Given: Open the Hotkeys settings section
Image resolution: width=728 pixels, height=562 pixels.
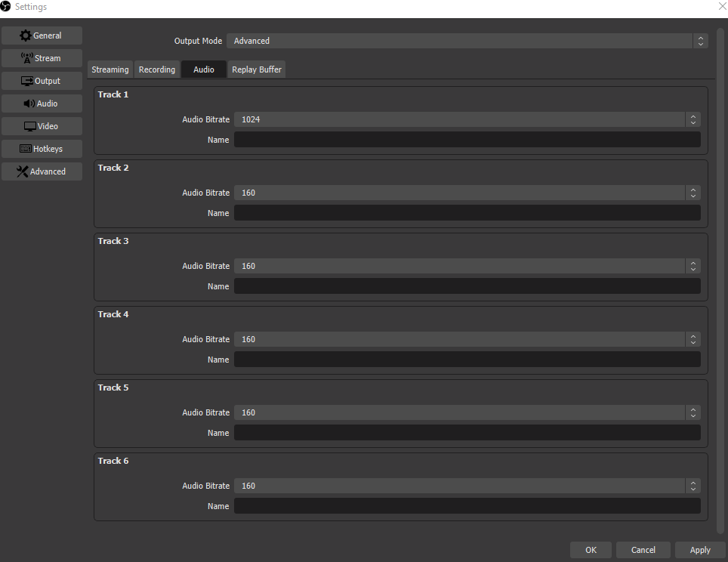Looking at the screenshot, I should click(x=42, y=149).
